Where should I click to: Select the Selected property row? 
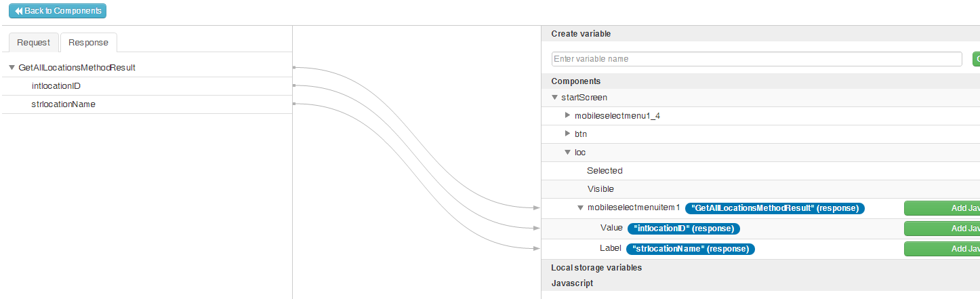tap(605, 171)
